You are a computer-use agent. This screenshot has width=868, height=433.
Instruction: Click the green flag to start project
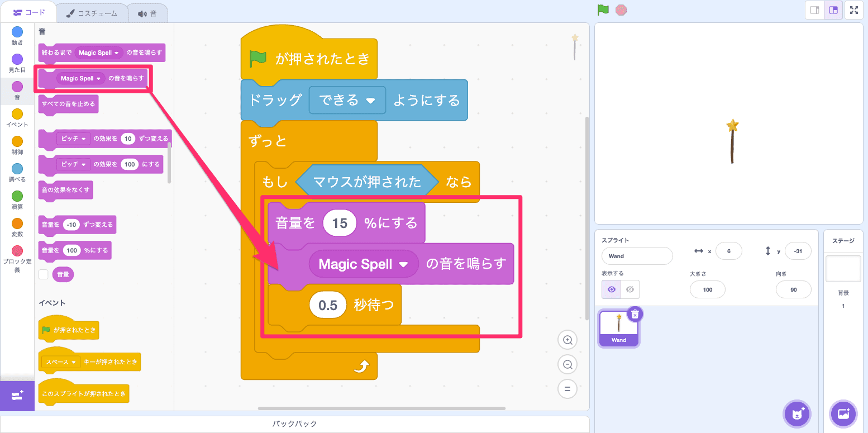click(603, 9)
